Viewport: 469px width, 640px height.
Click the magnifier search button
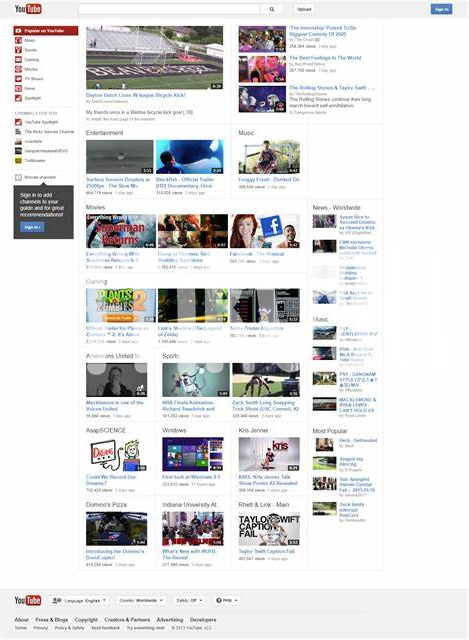(x=272, y=9)
